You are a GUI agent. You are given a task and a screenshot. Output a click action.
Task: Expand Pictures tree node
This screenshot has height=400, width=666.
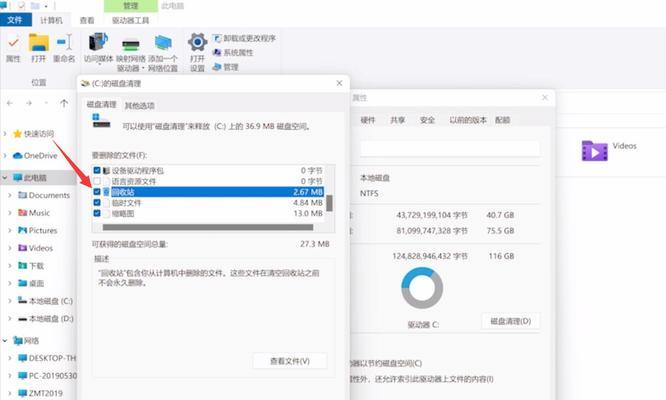(x=10, y=231)
